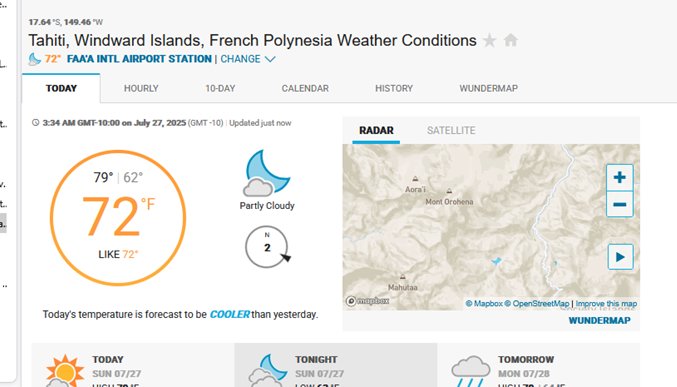Screen dimensions: 677x387
Task: Switch to the HOURLY tab
Action: (141, 89)
